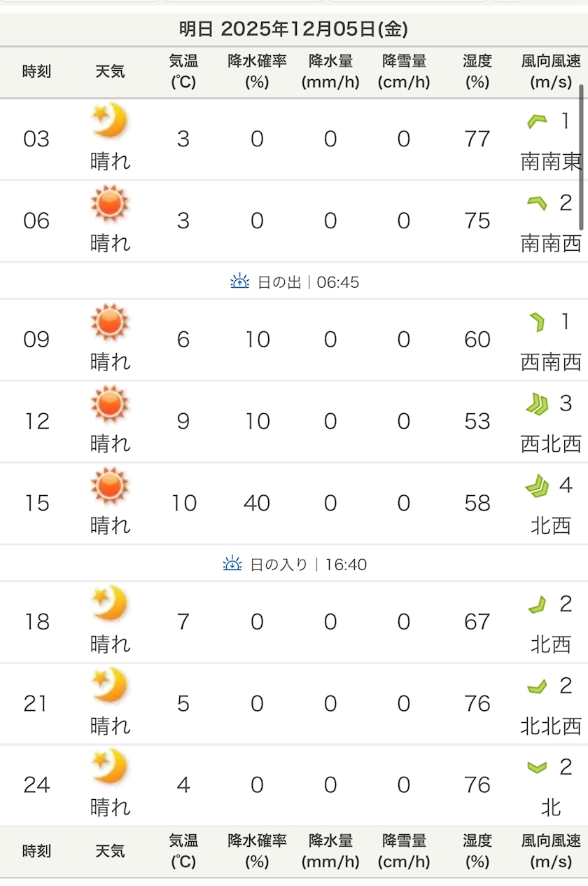Click the wind arrow in the 15 row

(537, 486)
